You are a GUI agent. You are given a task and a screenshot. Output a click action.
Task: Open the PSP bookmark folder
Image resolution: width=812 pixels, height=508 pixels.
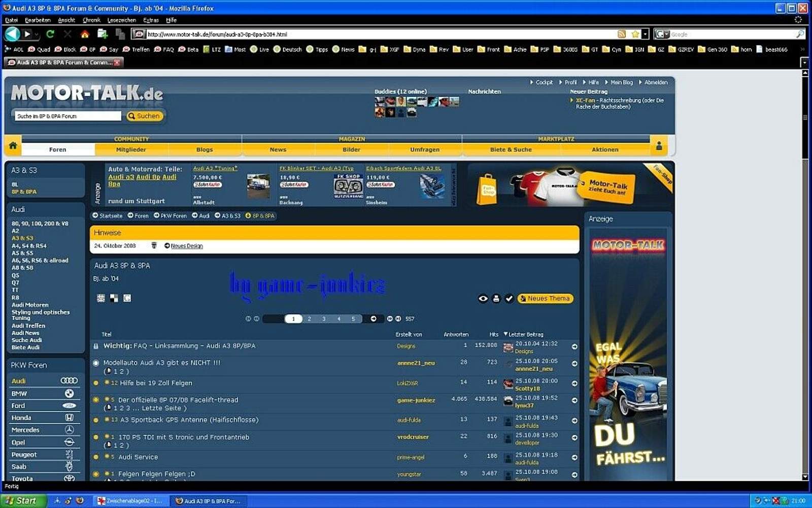(x=540, y=49)
